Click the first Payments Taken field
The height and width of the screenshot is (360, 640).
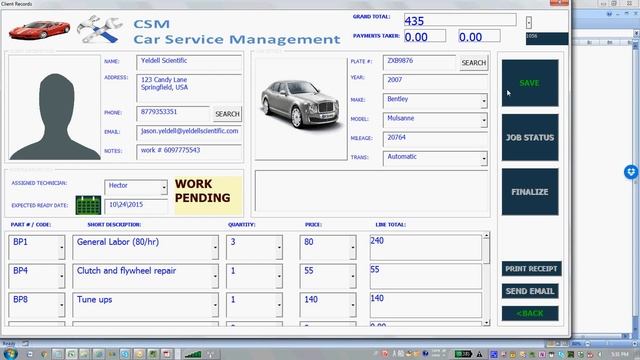[x=425, y=36]
